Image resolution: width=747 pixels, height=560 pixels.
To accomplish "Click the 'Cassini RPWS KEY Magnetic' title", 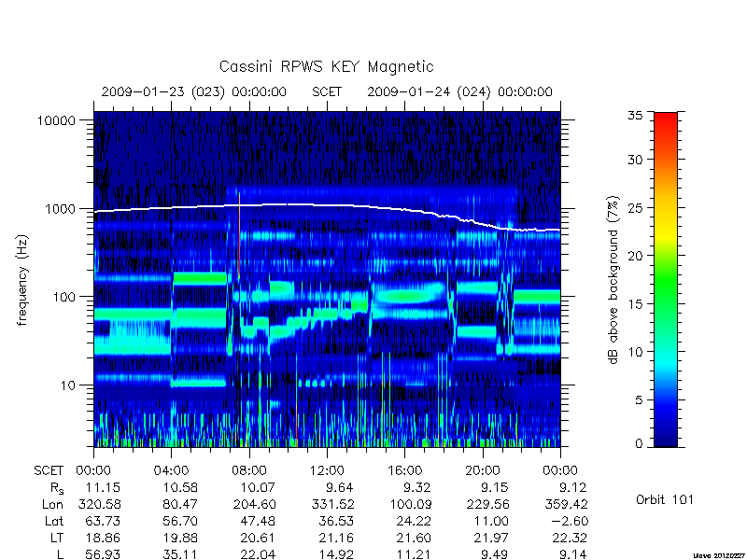I will pyautogui.click(x=326, y=67).
